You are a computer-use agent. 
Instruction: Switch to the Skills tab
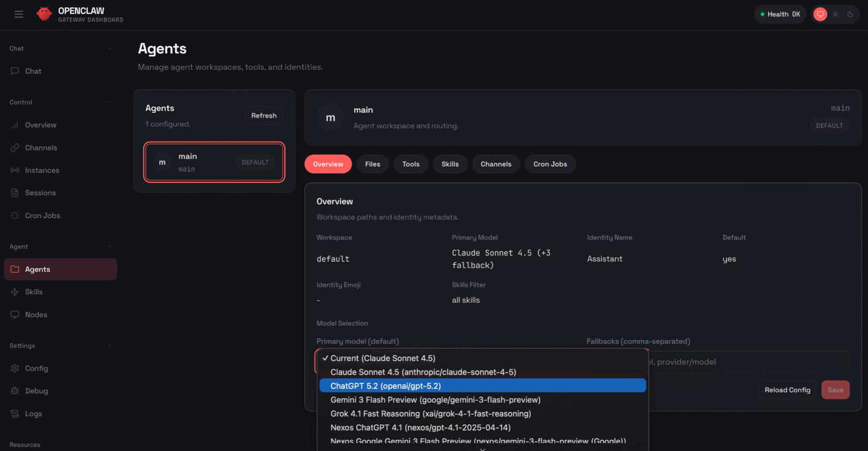[x=450, y=164]
